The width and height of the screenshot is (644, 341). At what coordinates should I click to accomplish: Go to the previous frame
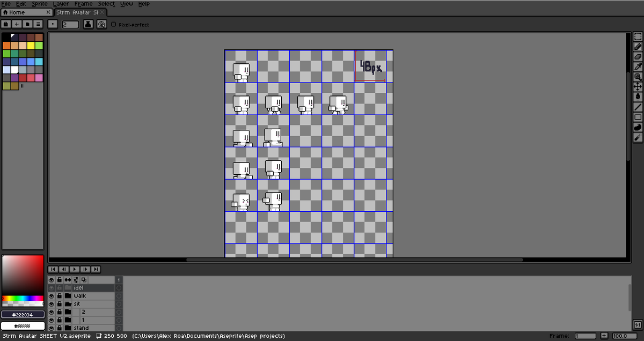(64, 269)
